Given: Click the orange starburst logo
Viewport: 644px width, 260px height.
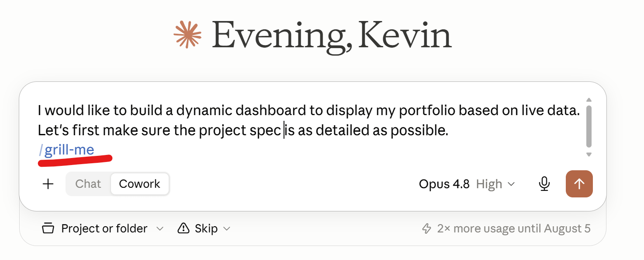Looking at the screenshot, I should pos(187,34).
